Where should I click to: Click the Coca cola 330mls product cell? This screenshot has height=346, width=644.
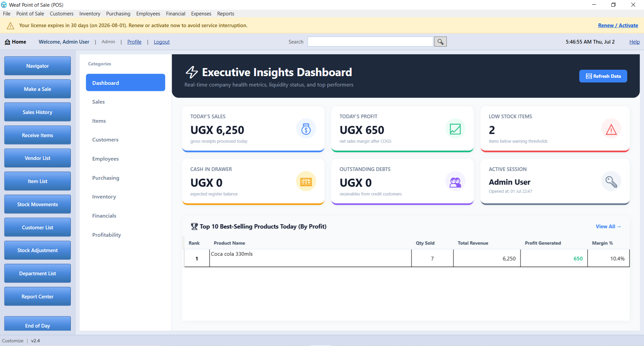click(x=311, y=258)
